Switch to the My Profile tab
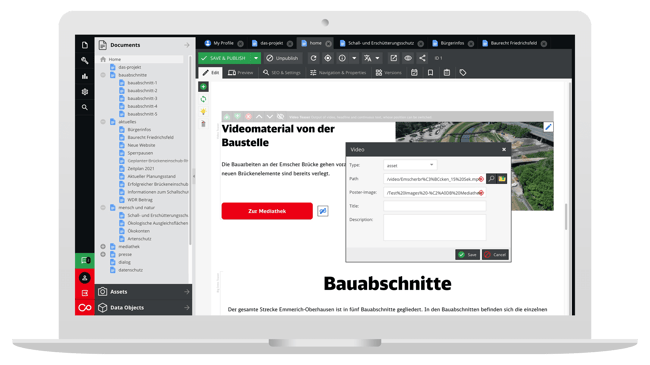This screenshot has width=650, height=365. point(223,43)
